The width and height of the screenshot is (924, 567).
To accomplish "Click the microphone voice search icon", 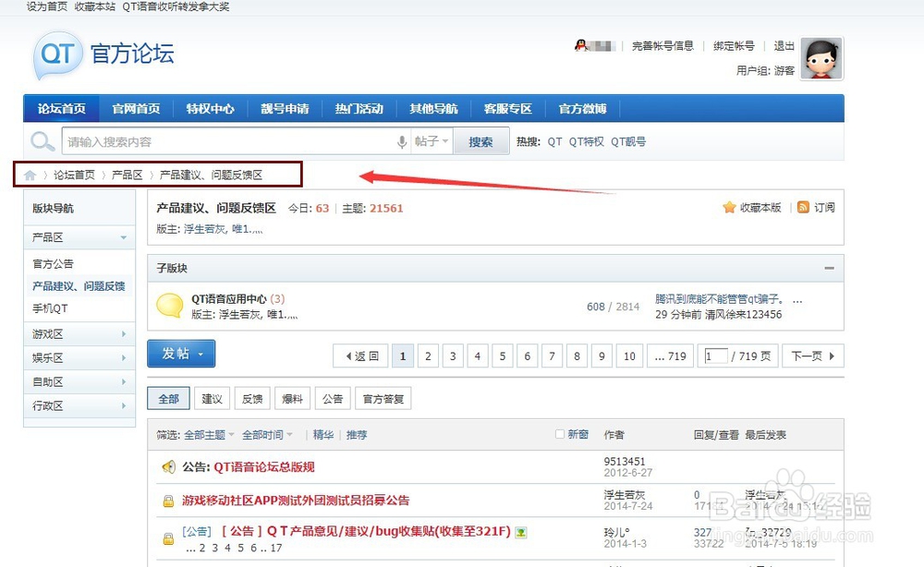I will pyautogui.click(x=400, y=141).
